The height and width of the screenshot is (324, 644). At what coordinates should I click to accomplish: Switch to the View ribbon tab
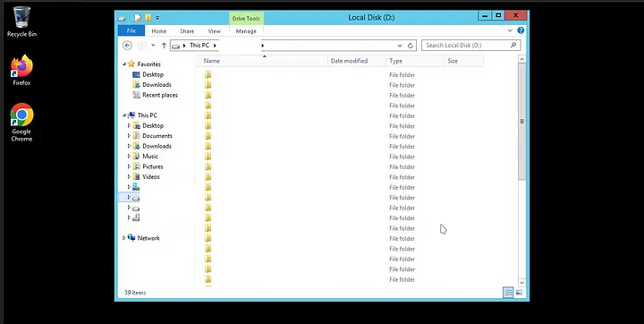(215, 31)
